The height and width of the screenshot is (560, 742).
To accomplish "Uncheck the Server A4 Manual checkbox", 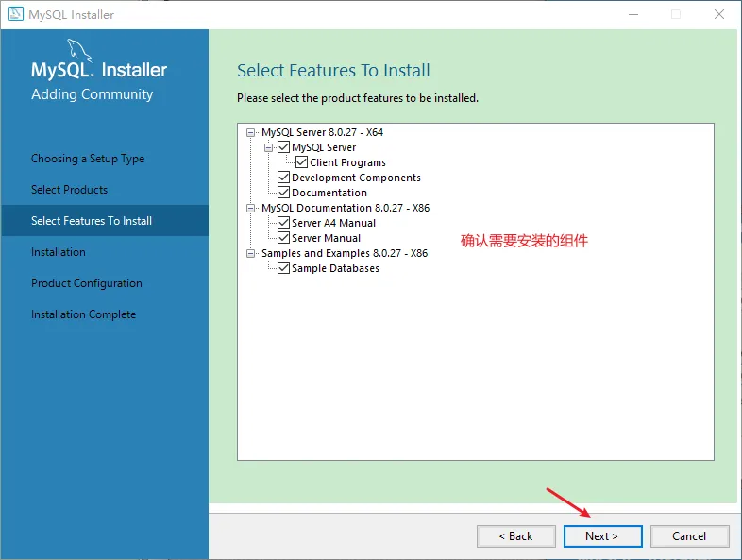I will point(284,223).
